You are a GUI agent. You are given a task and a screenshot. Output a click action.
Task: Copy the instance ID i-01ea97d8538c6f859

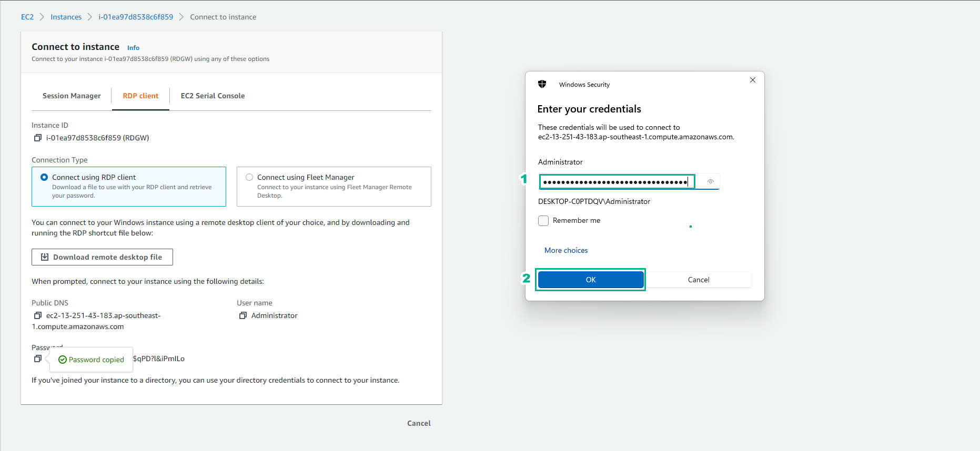tap(38, 138)
